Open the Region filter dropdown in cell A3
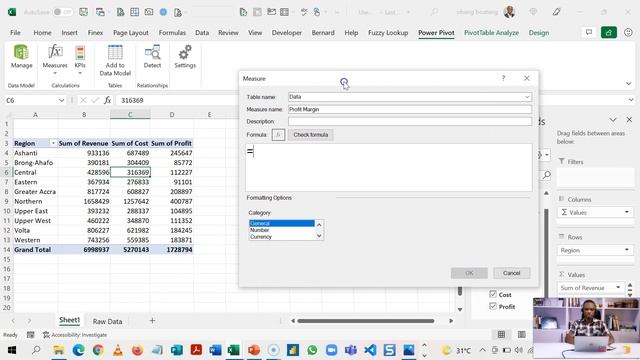 pyautogui.click(x=53, y=143)
